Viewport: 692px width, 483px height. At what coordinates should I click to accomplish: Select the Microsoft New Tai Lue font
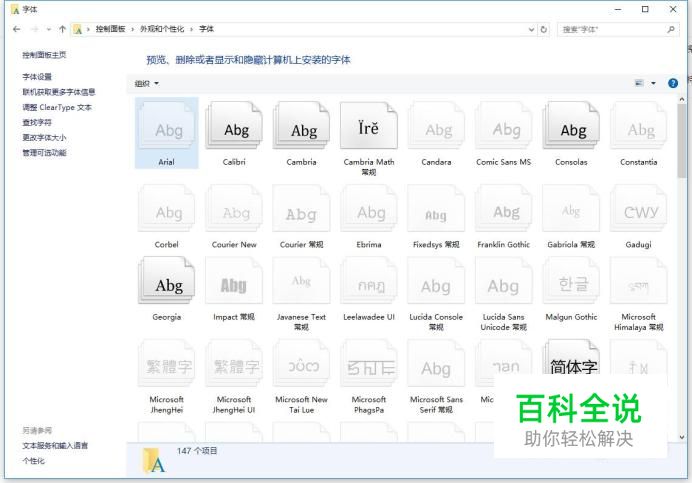pyautogui.click(x=301, y=363)
